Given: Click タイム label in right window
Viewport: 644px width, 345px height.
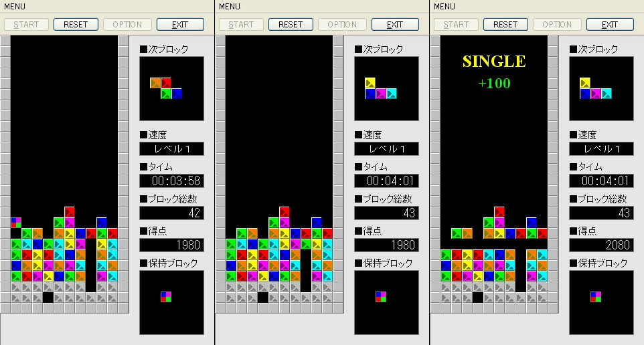Looking at the screenshot, I should tap(586, 167).
